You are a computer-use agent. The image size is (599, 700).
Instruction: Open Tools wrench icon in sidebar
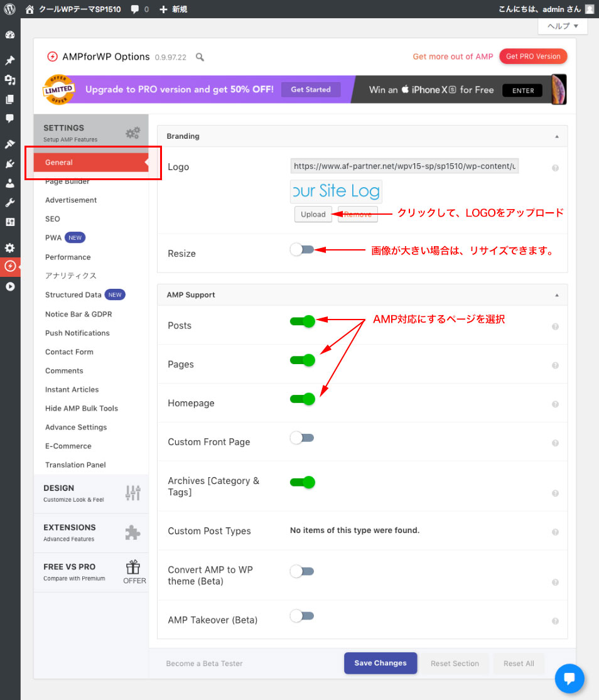[10, 203]
